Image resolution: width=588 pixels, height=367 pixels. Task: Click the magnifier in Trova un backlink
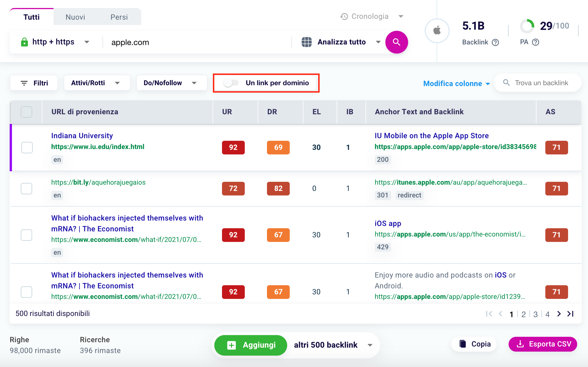[x=506, y=83]
